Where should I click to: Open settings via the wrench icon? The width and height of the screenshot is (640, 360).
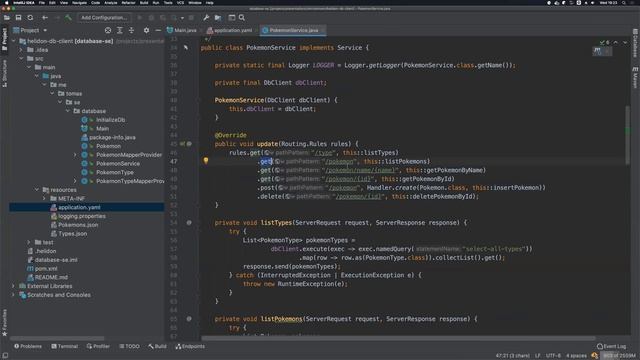tap(206, 18)
